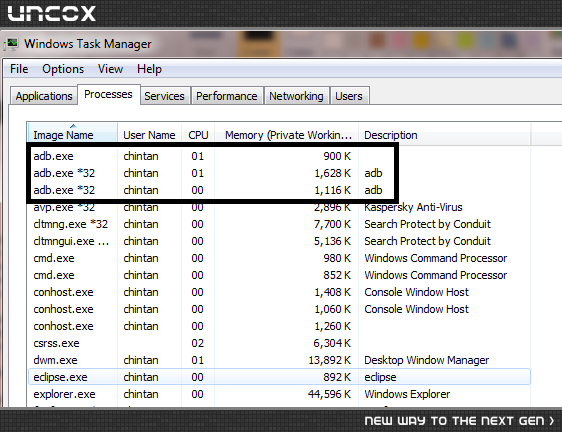The height and width of the screenshot is (432, 562).
Task: Switch to the Applications tab
Action: pyautogui.click(x=44, y=96)
